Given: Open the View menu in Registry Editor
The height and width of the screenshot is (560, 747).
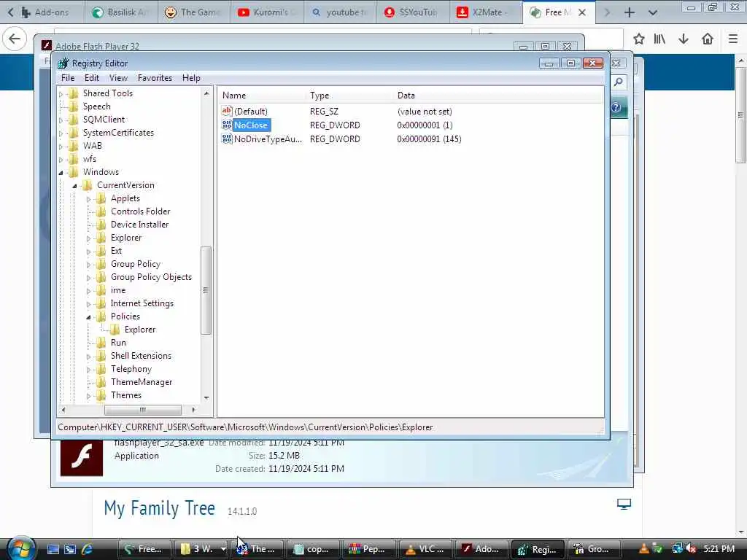Looking at the screenshot, I should click(x=118, y=77).
